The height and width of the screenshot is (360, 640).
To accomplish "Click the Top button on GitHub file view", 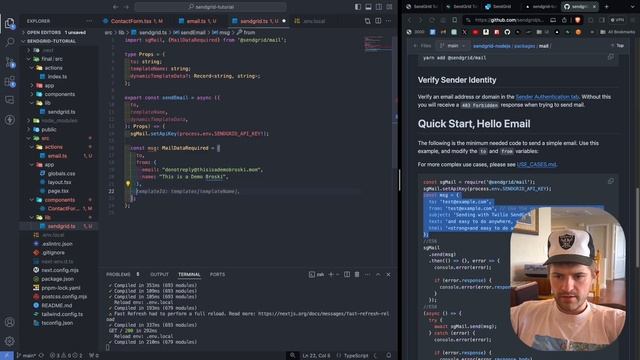I will 617,46.
